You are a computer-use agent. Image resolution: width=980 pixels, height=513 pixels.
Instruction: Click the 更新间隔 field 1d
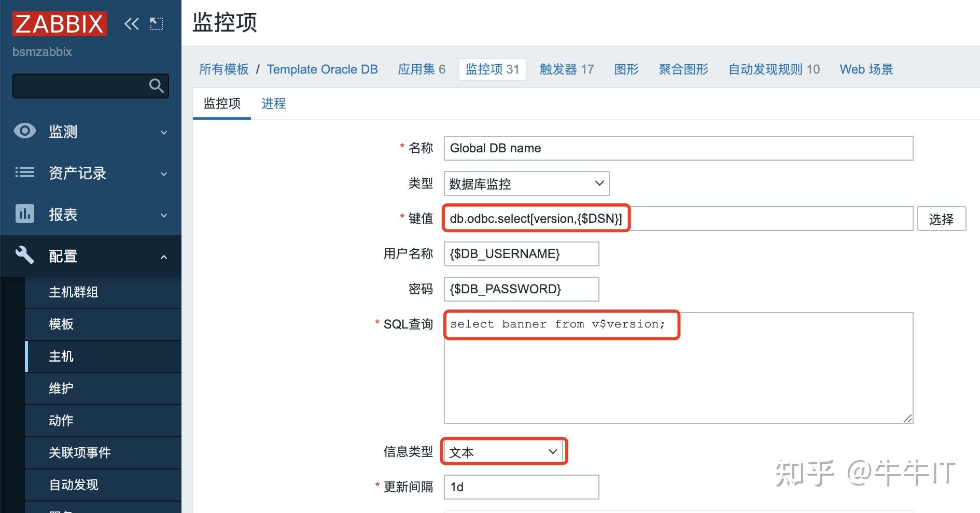521,487
